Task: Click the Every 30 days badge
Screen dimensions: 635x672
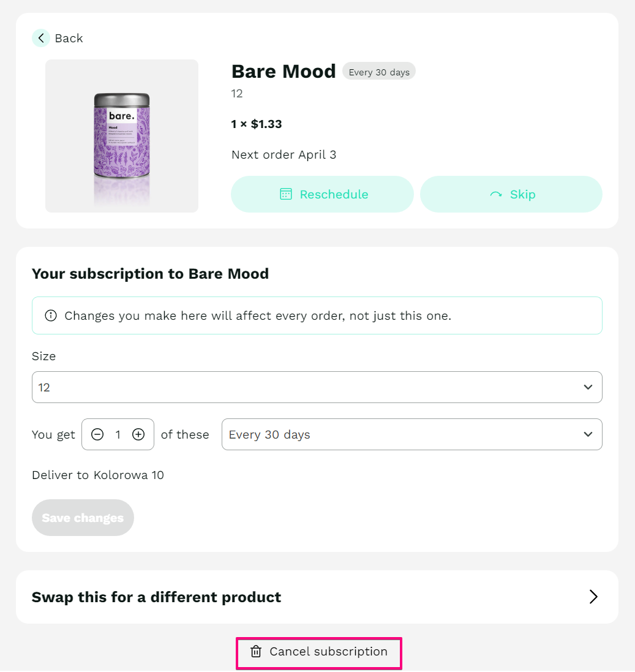Action: 379,72
